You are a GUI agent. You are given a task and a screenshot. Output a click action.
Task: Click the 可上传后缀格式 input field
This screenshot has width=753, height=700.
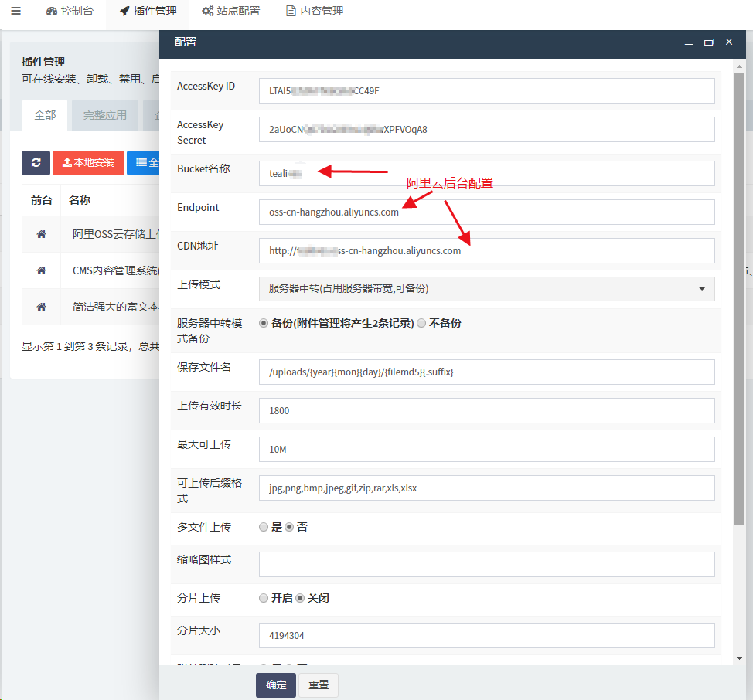click(486, 488)
